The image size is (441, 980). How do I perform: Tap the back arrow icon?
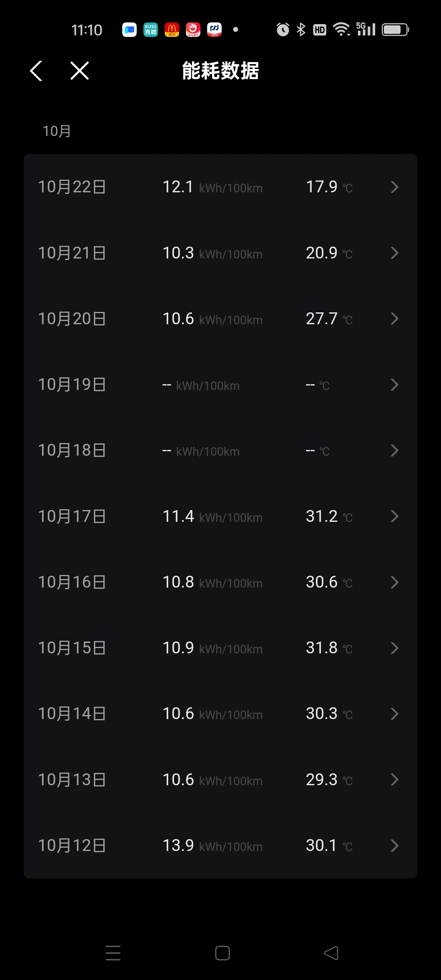(36, 71)
